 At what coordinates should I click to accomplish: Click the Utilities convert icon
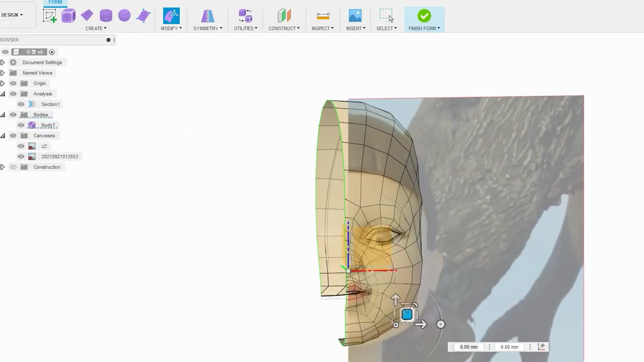tap(246, 16)
